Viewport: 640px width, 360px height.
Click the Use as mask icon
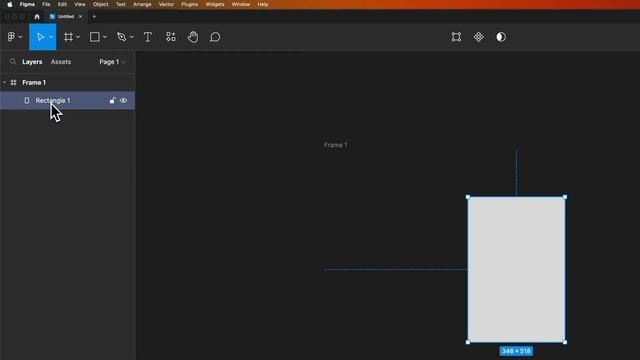point(501,37)
